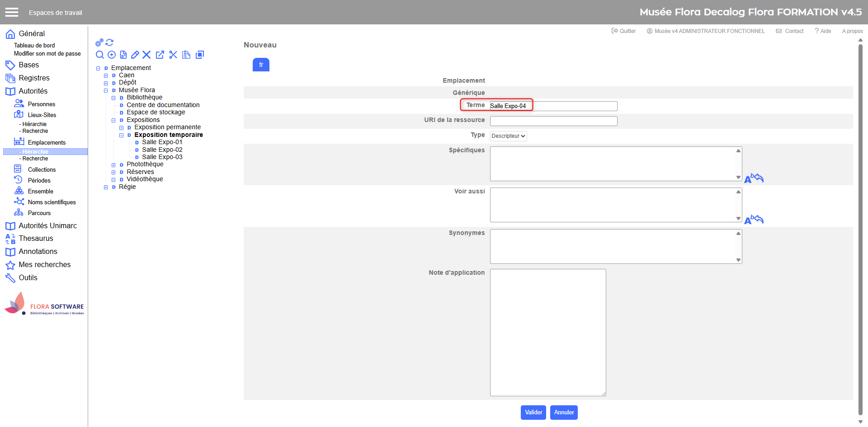Select Salle Expo-02 in the tree
The width and height of the screenshot is (868, 427).
point(162,150)
